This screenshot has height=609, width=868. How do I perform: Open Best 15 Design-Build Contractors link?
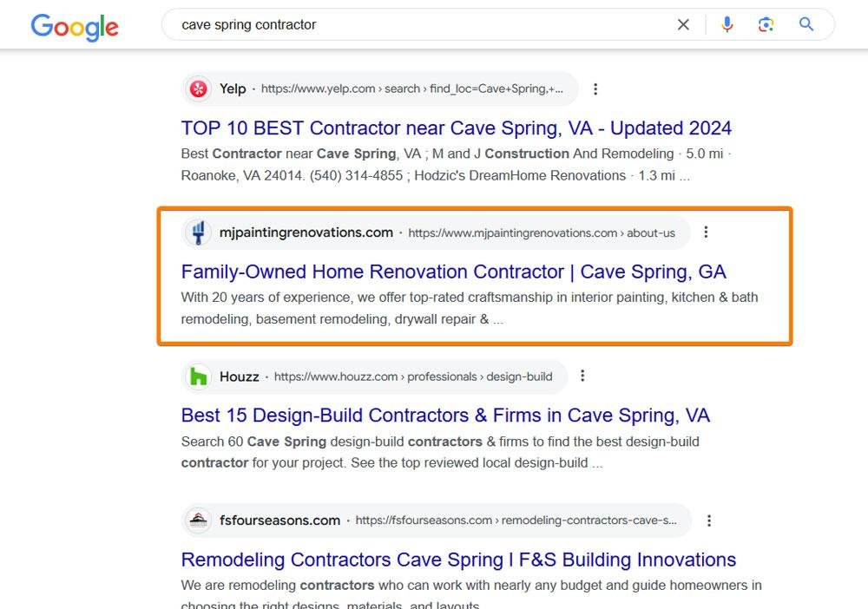[x=445, y=416]
